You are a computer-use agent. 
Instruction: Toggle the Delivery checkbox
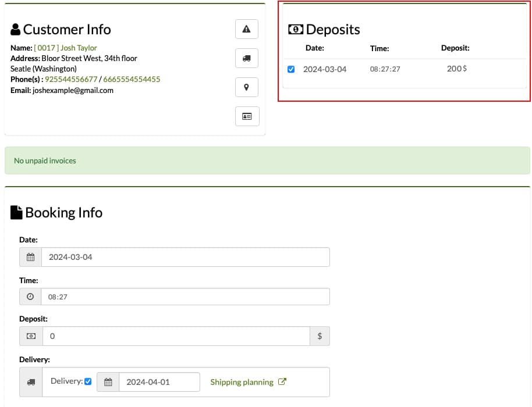pos(88,381)
